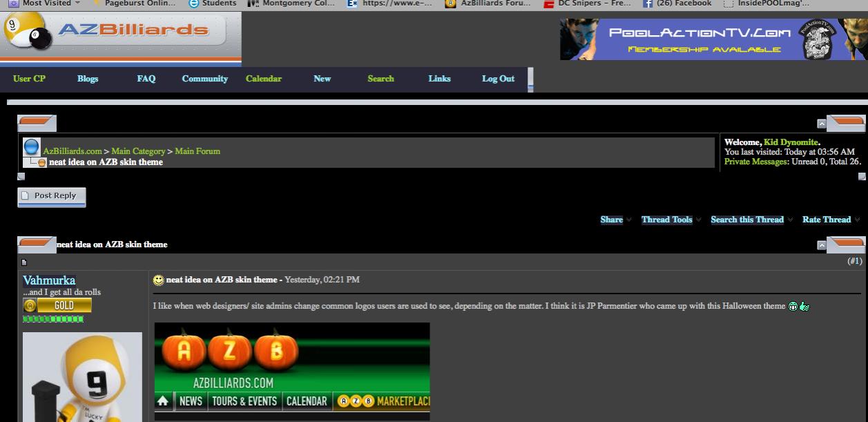The width and height of the screenshot is (868, 422).
Task: Open Kid Dynomite profile link
Action: tap(791, 142)
